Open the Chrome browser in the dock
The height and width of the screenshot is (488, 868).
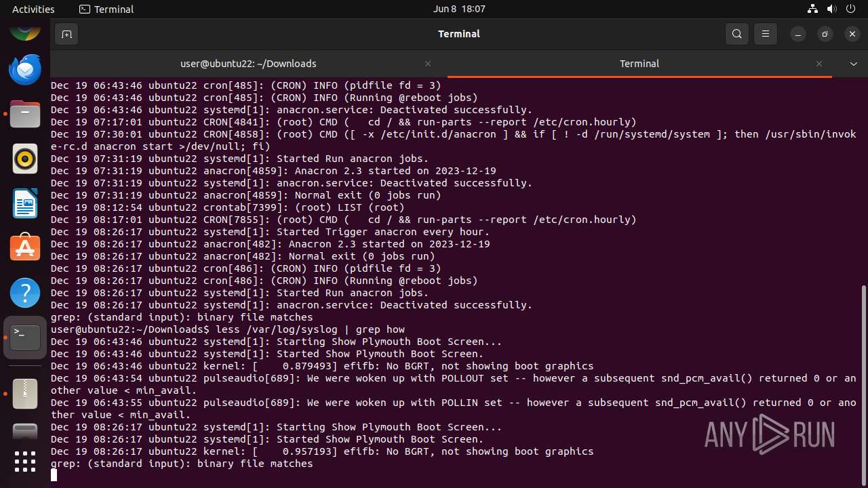click(x=25, y=31)
